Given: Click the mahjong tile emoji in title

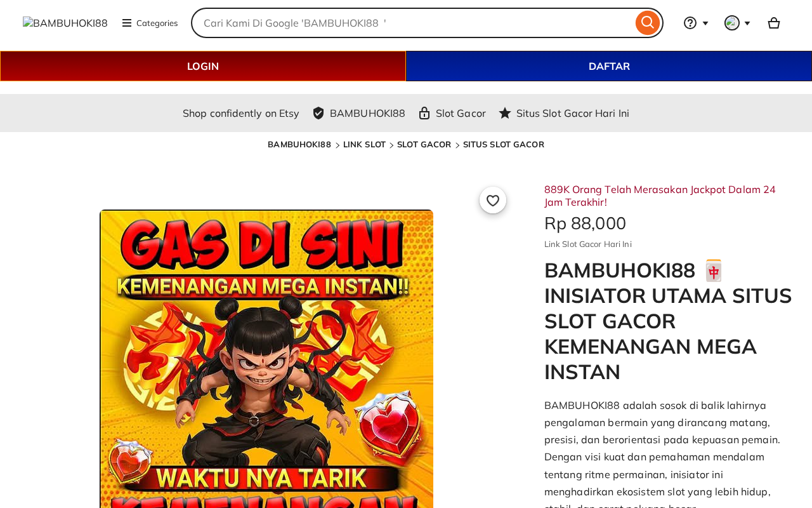Looking at the screenshot, I should 714,271.
